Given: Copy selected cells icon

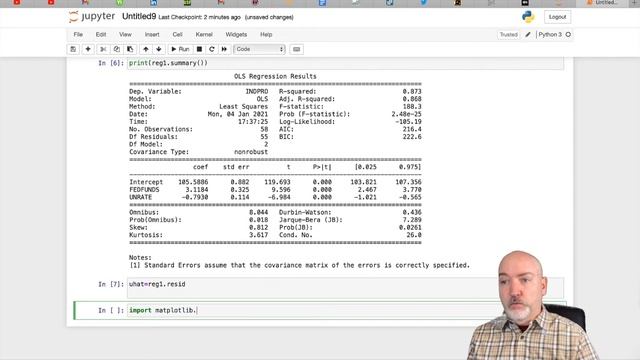Looking at the screenshot, I should [x=117, y=49].
